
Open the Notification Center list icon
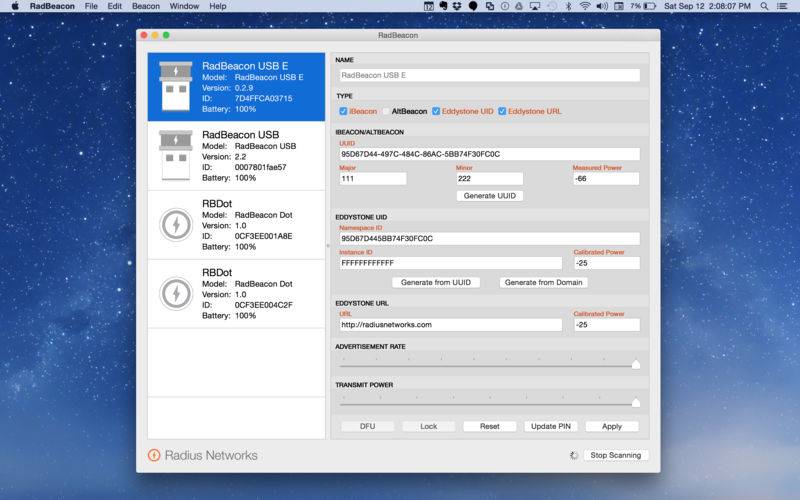tap(782, 6)
